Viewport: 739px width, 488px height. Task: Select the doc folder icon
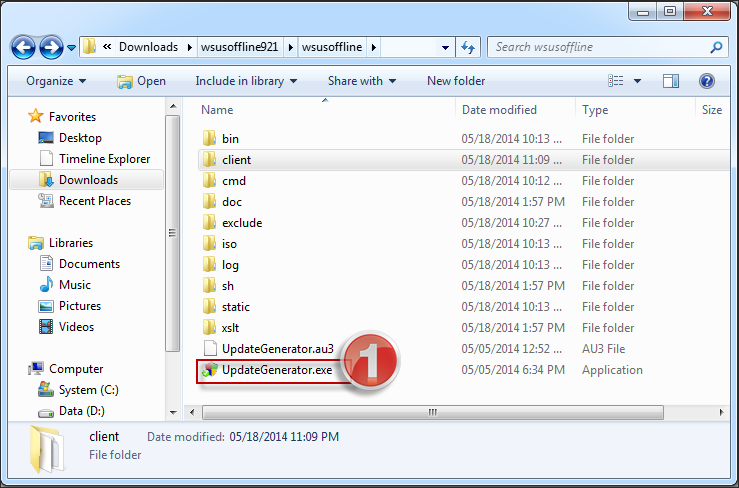(x=209, y=201)
